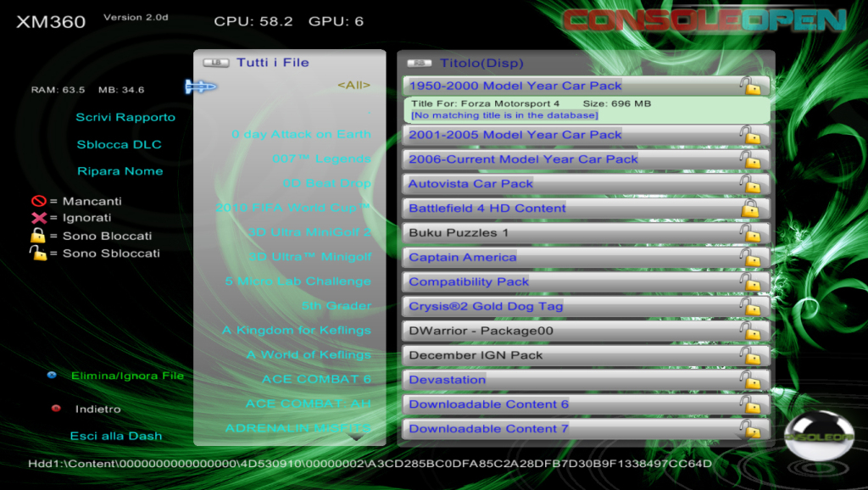This screenshot has width=868, height=490.
Task: Click the lock icon on Devastation
Action: 751,380
